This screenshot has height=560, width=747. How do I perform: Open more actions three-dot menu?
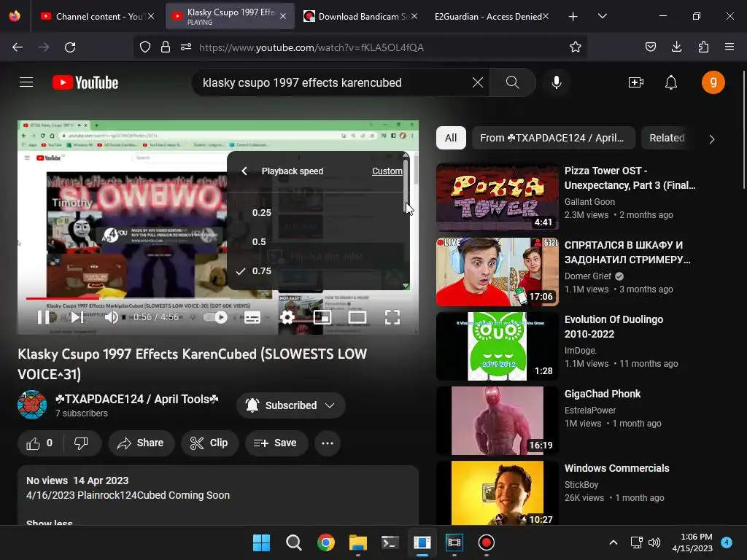point(328,443)
